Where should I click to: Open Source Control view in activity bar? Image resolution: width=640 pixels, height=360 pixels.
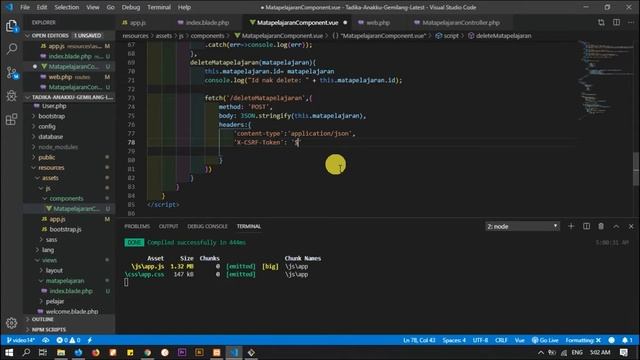coord(11,73)
